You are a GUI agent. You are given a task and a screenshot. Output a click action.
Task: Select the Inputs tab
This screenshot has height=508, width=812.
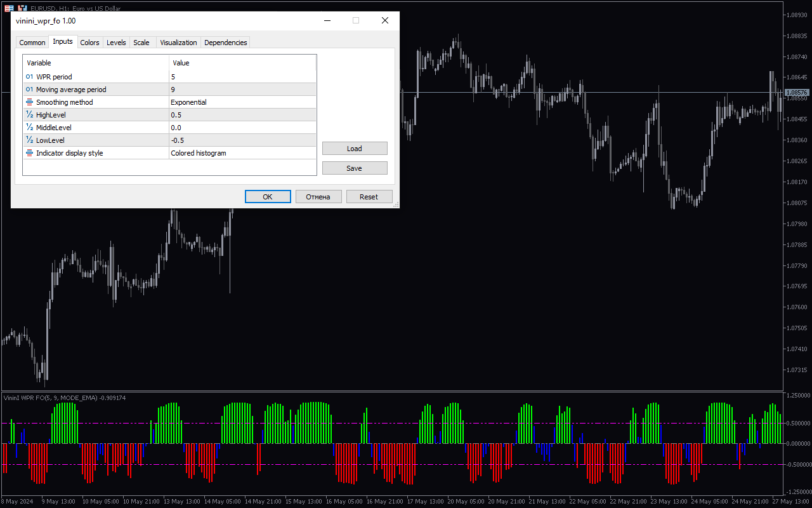(63, 41)
